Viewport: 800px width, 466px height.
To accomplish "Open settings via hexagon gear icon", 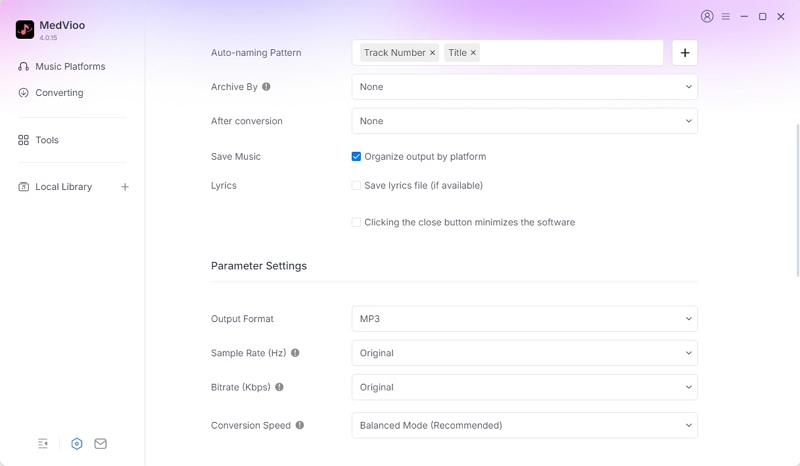I will (x=77, y=444).
